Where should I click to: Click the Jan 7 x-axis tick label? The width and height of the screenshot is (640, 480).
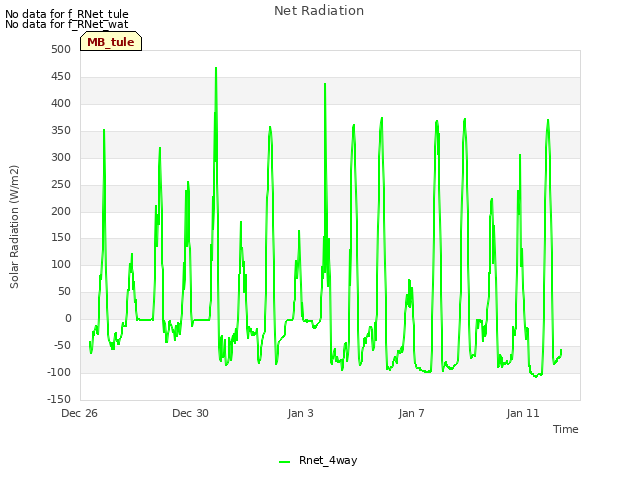pyautogui.click(x=411, y=413)
